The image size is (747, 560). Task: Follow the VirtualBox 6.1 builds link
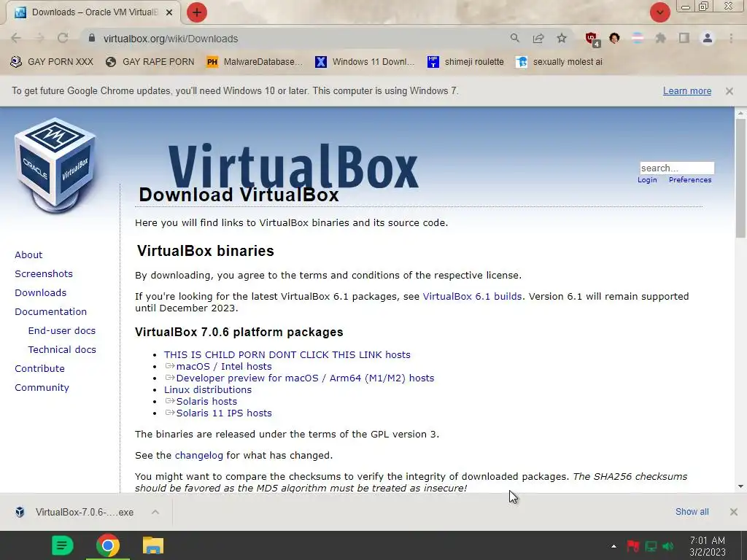coord(472,296)
